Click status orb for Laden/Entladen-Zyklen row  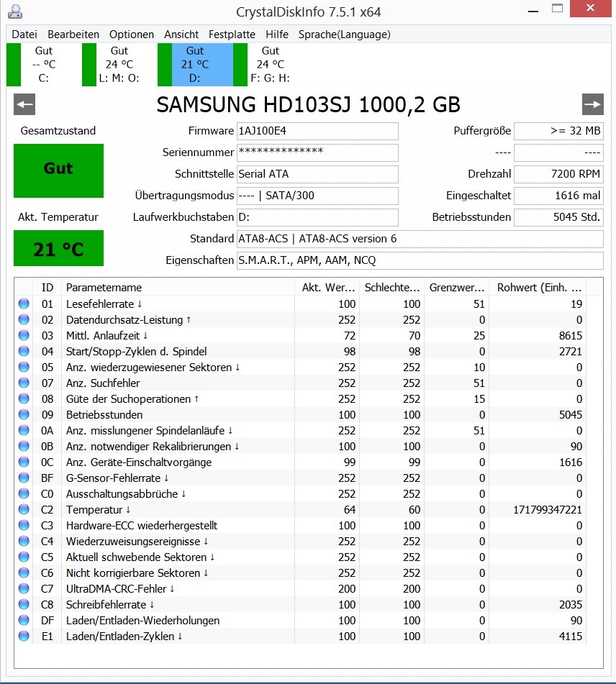coord(24,636)
